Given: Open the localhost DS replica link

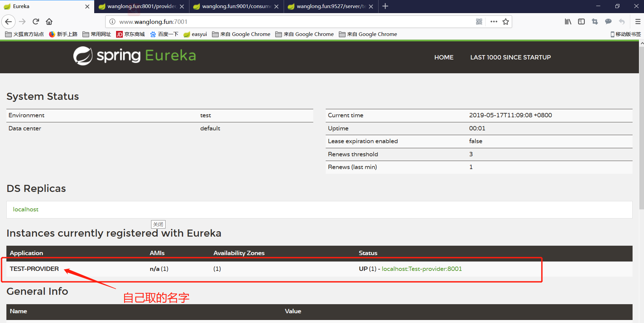Looking at the screenshot, I should click(26, 209).
